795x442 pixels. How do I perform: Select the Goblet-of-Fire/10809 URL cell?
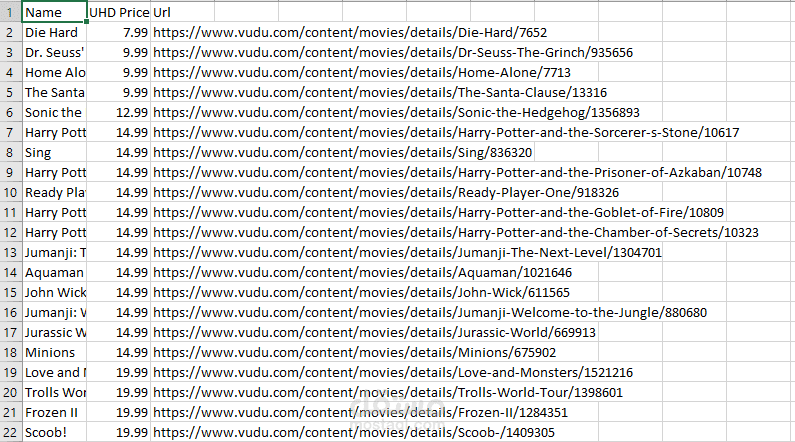[438, 212]
